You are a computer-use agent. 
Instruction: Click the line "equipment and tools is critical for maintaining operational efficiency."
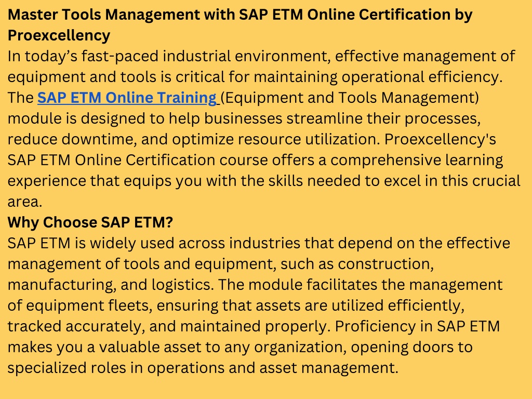(x=255, y=77)
